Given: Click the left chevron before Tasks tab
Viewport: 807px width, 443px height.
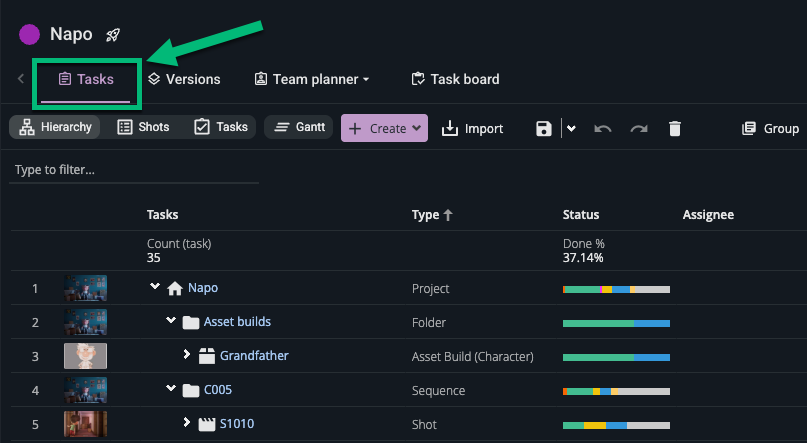Looking at the screenshot, I should point(21,79).
